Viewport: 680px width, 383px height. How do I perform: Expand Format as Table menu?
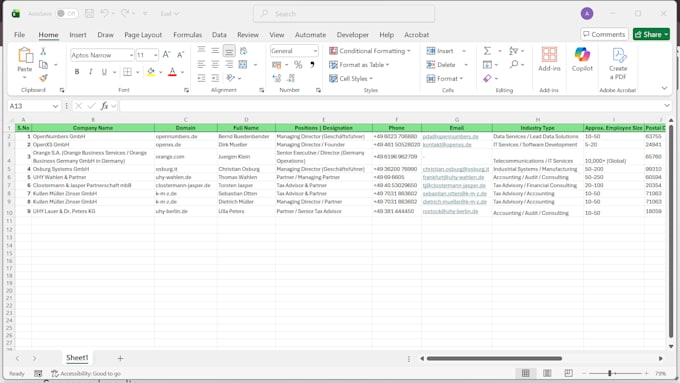(x=359, y=65)
